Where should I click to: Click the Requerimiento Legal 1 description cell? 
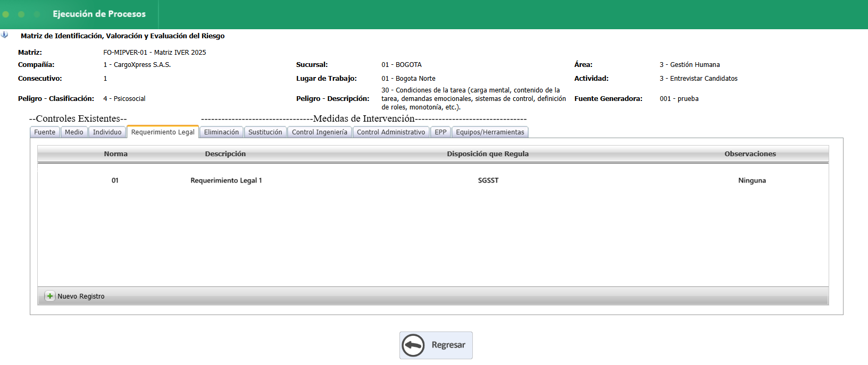(x=226, y=181)
